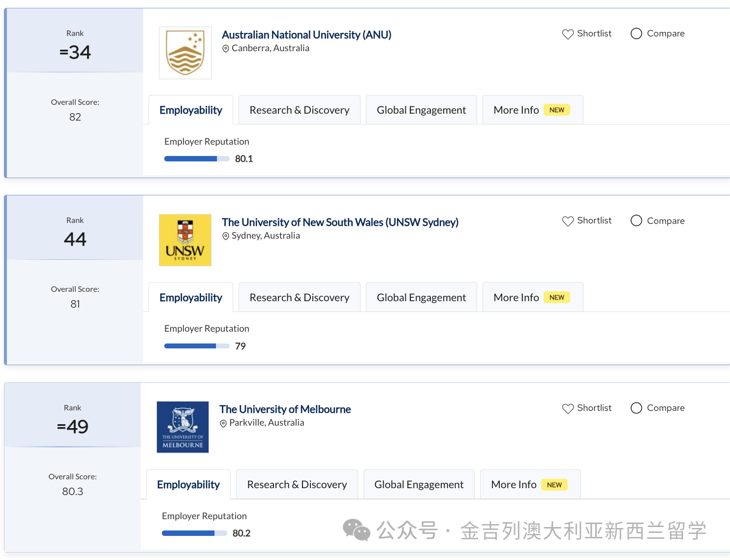
Task: Click the Shortlist heart icon for UNSW Sydney
Action: [568, 221]
